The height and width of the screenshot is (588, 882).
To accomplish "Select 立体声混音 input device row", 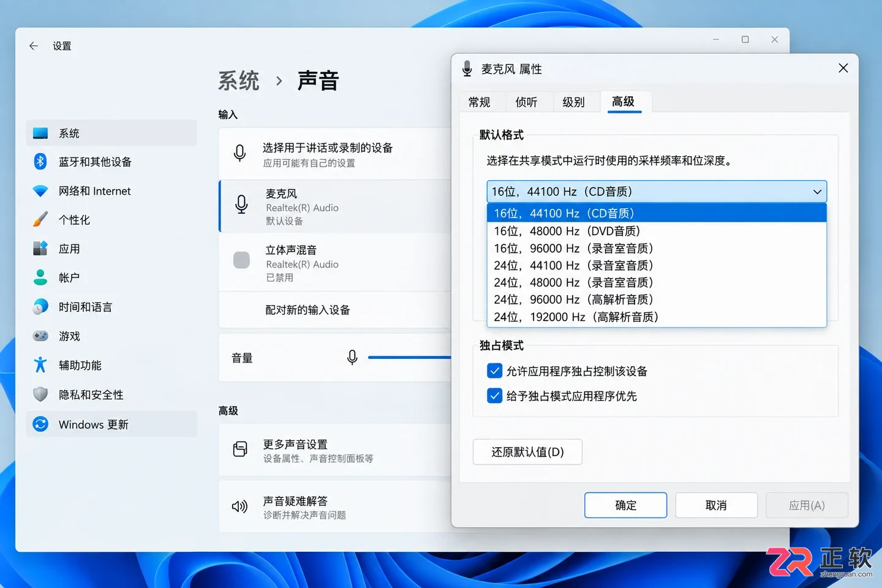I will point(335,263).
